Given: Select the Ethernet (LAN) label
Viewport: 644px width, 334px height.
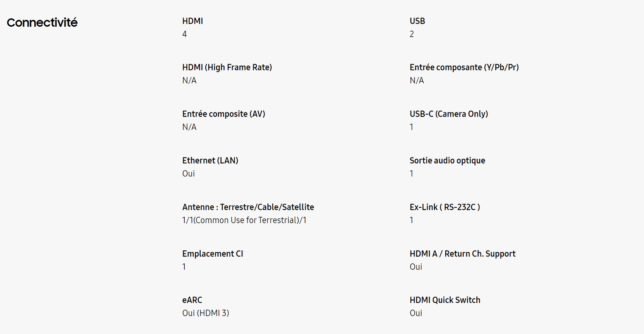Looking at the screenshot, I should pyautogui.click(x=210, y=160).
